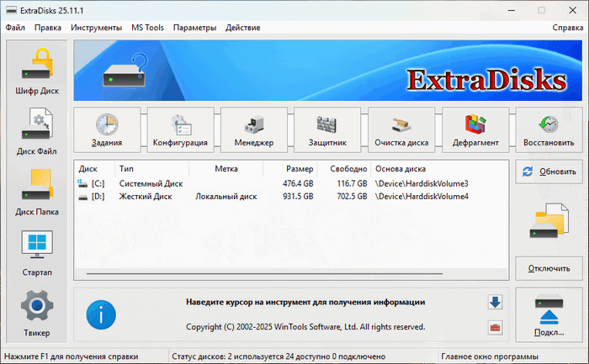Open the Шифр Диск tool
Image resolution: width=589 pixels, height=364 pixels.
37,71
